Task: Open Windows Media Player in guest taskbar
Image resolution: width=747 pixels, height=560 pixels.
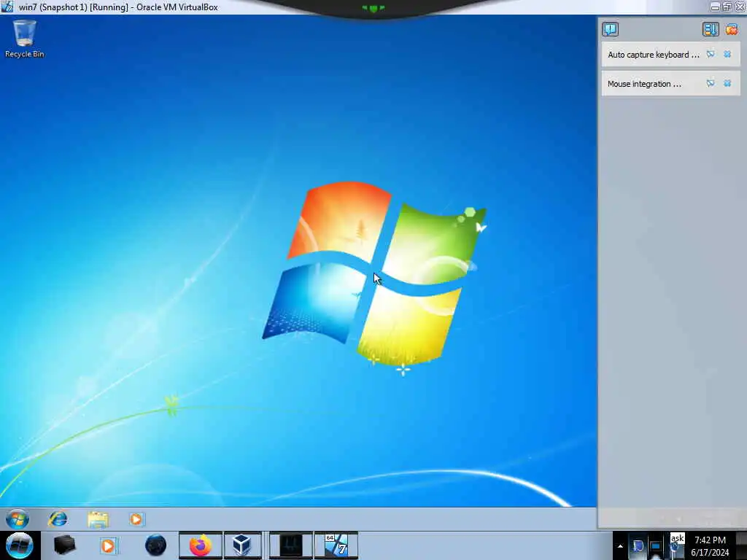Action: click(x=136, y=519)
